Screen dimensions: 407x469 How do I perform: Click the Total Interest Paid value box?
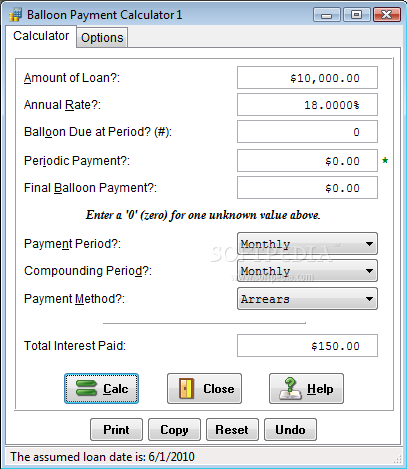(x=307, y=346)
